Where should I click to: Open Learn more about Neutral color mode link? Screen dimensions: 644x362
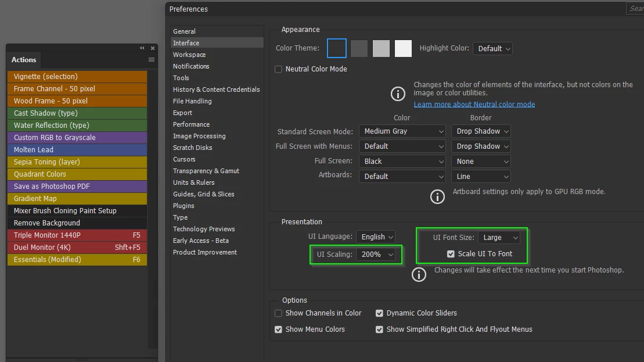[x=474, y=105]
